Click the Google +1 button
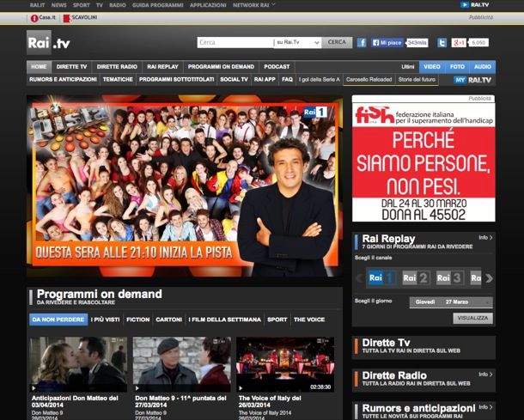The height and width of the screenshot is (420, 524). [x=459, y=43]
